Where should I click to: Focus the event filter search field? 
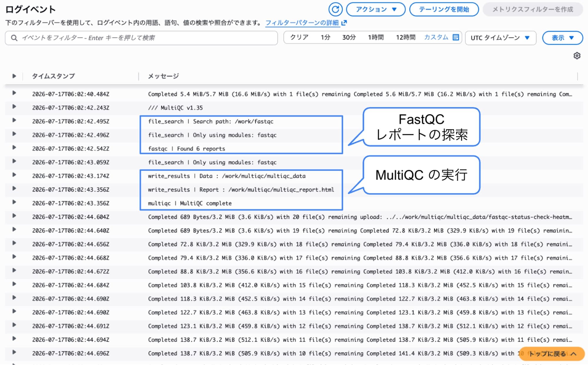[141, 38]
